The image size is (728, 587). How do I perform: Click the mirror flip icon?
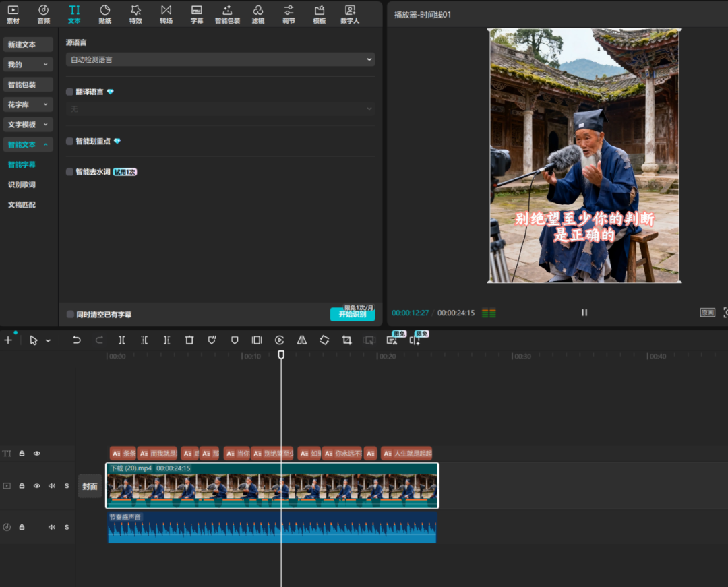(302, 340)
